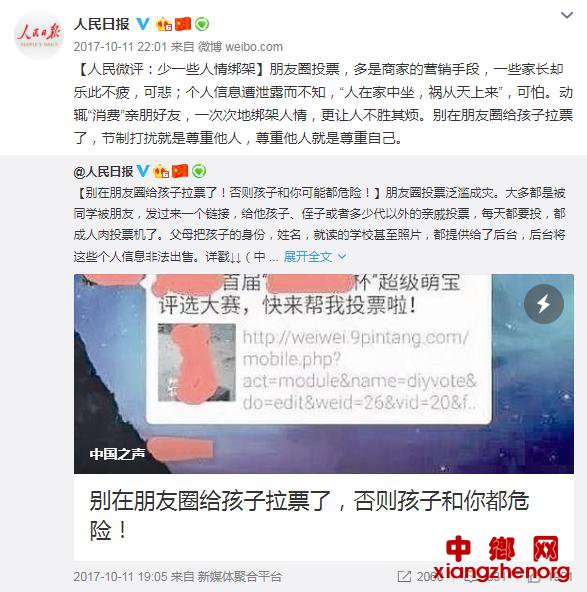Open the 新媒体聚合平台 source link
587x592 pixels.
click(239, 577)
